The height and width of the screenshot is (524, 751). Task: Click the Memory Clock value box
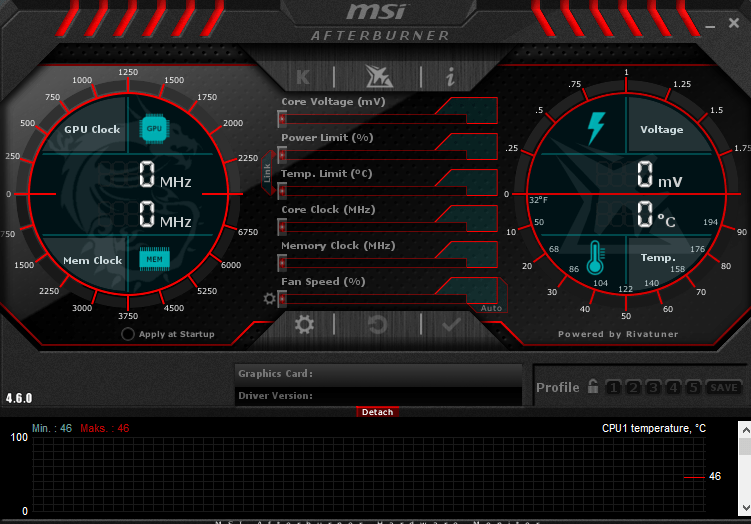pyautogui.click(x=473, y=253)
